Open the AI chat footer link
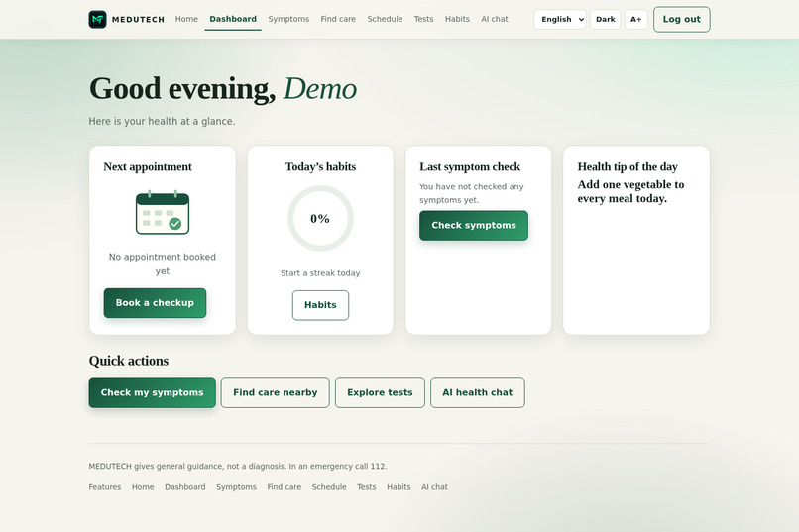The width and height of the screenshot is (799, 532). tap(434, 487)
